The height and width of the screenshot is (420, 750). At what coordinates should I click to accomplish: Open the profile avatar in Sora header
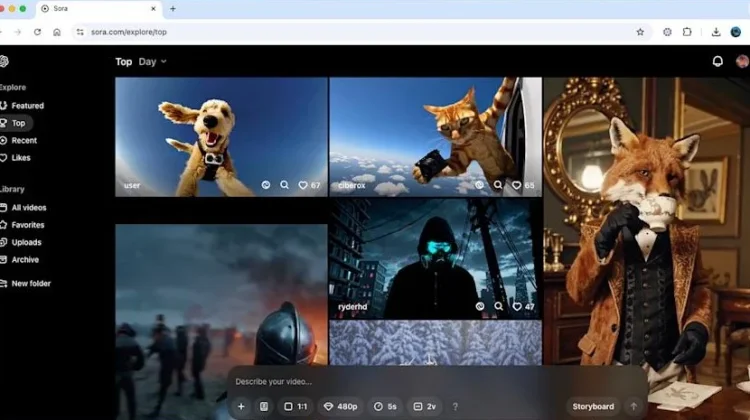pyautogui.click(x=742, y=61)
